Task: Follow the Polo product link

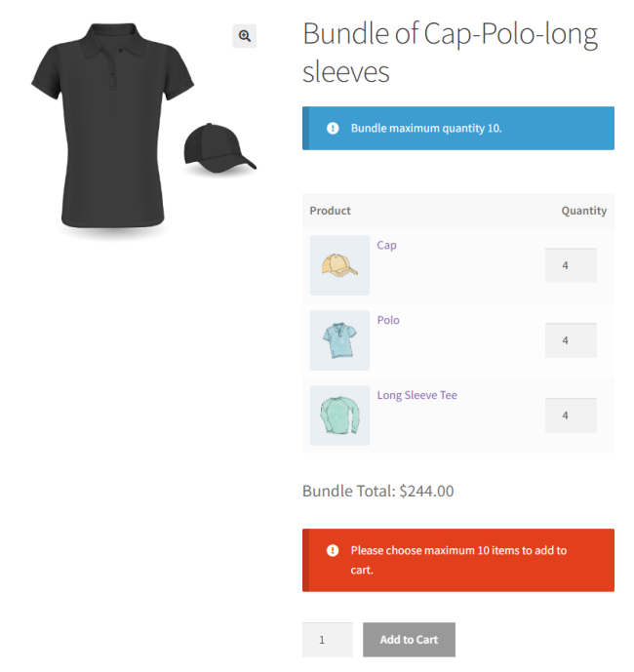Action: (388, 320)
